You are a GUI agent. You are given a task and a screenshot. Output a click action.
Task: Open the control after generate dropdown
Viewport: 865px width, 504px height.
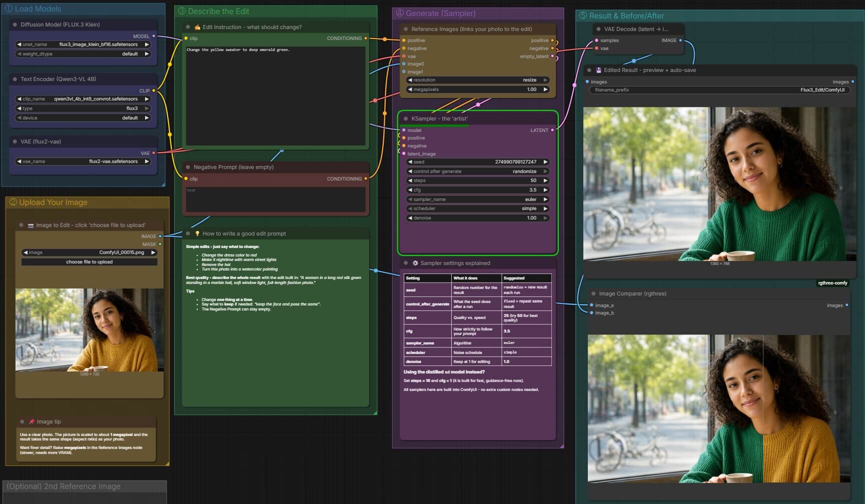pyautogui.click(x=478, y=171)
